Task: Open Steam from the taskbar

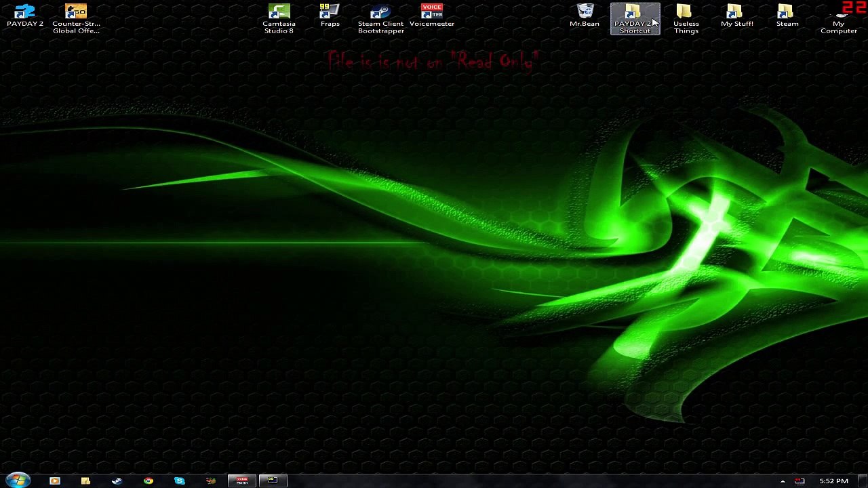Action: point(117,481)
